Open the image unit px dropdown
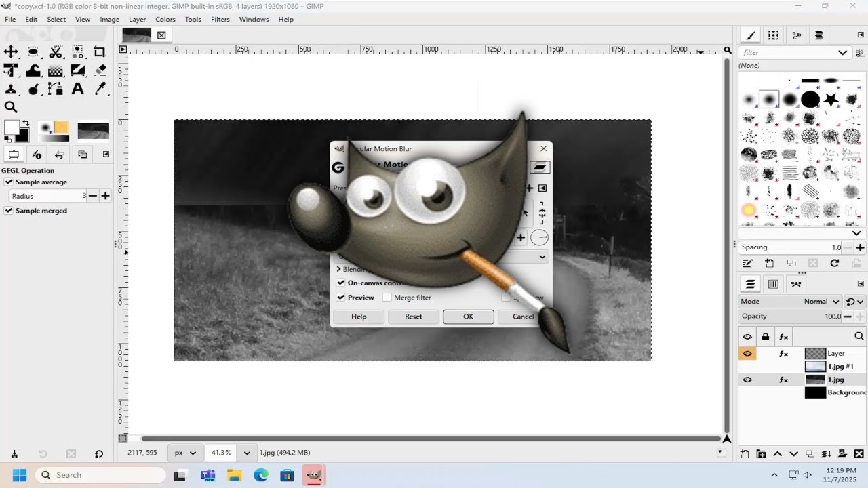Screen dimensions: 868x488 [x=186, y=452]
